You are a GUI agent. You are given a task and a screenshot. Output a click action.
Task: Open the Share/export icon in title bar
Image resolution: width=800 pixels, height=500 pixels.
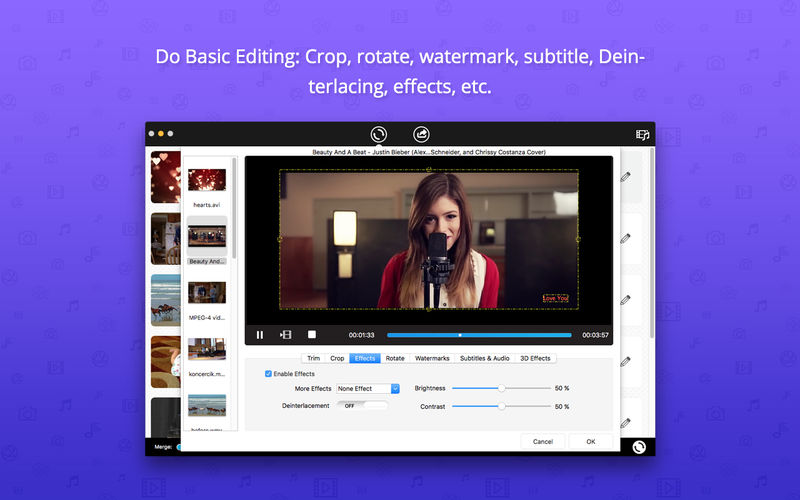click(421, 134)
